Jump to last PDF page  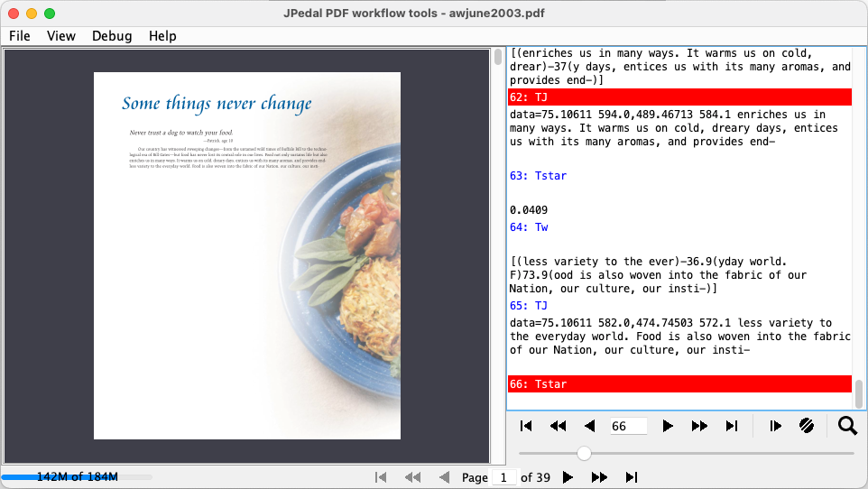tap(632, 477)
